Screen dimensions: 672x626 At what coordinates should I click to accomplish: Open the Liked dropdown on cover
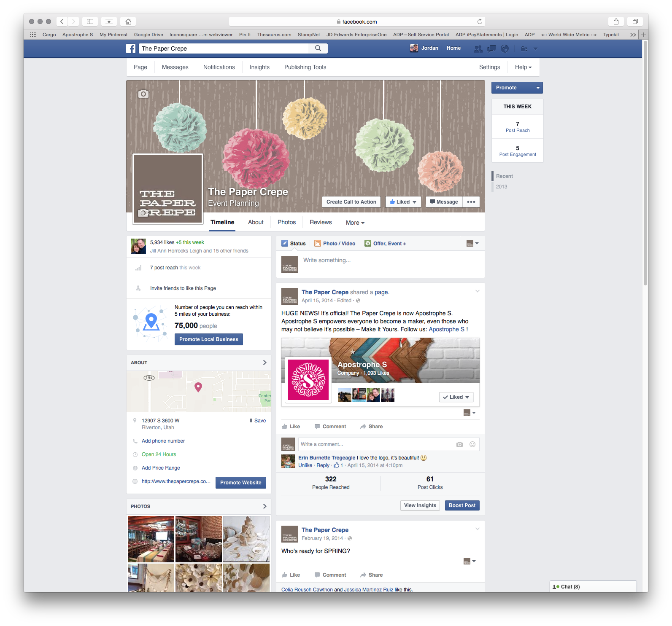[x=403, y=202]
